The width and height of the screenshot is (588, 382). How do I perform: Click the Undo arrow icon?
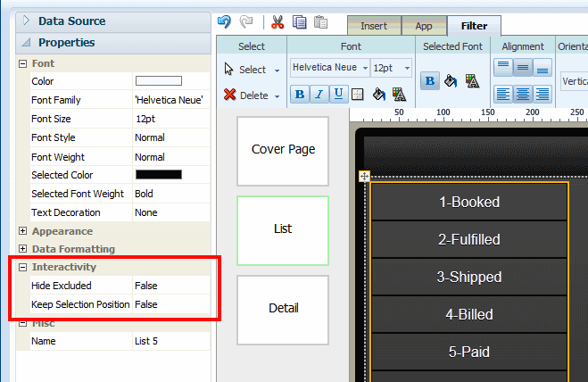pos(224,21)
